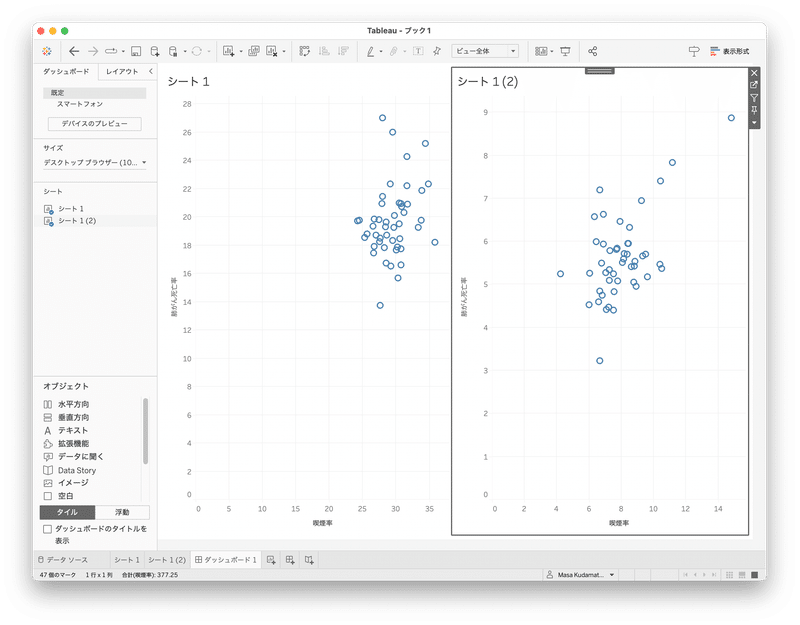Open デスクトップ ブラウザー size dropdown
Viewport: 800px width, 625px height.
[x=95, y=162]
